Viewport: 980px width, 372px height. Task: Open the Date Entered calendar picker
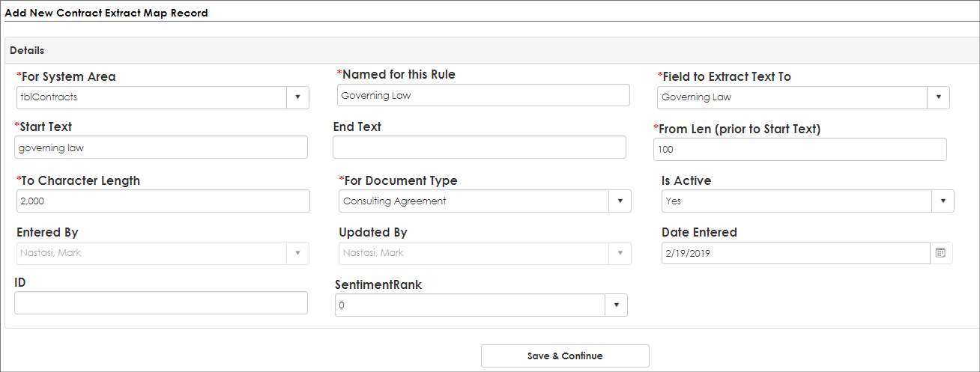(940, 253)
